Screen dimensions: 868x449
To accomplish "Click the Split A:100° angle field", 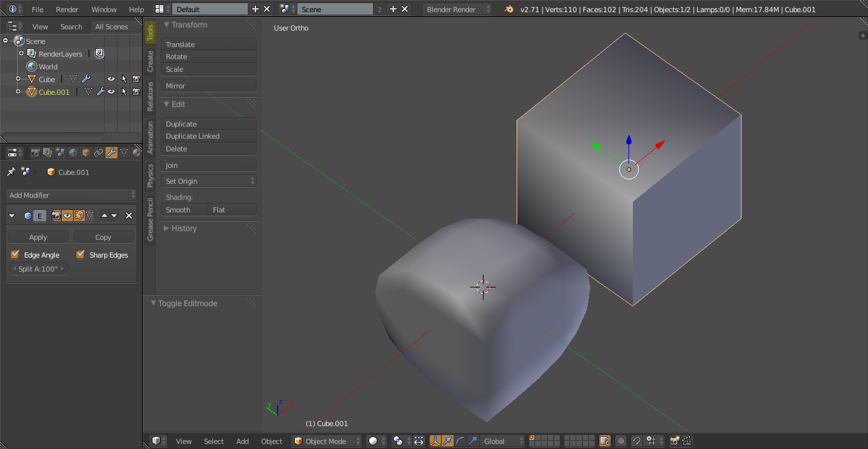I will pyautogui.click(x=38, y=269).
